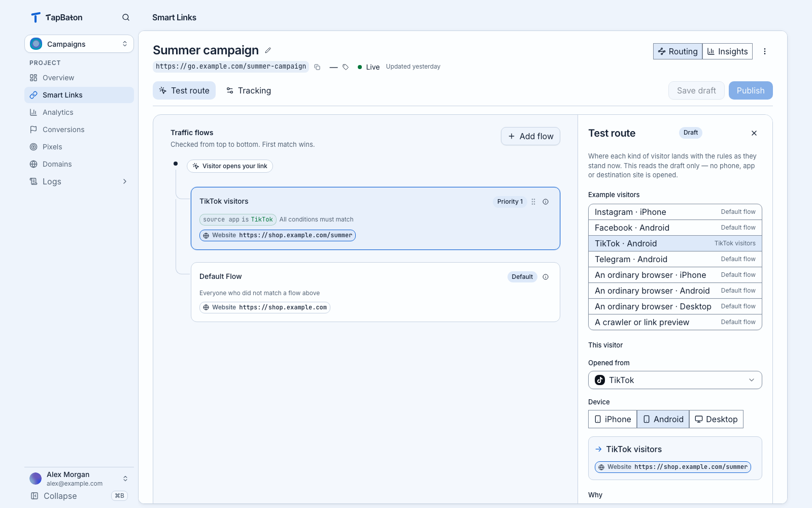
Task: Switch to the Routing view
Action: (x=678, y=51)
